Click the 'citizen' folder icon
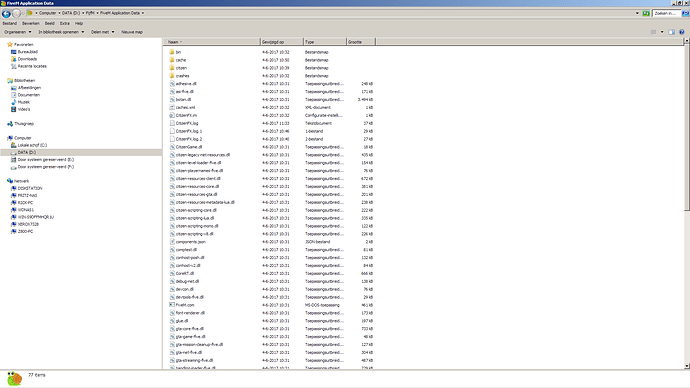This screenshot has height=388, width=690. (172, 68)
